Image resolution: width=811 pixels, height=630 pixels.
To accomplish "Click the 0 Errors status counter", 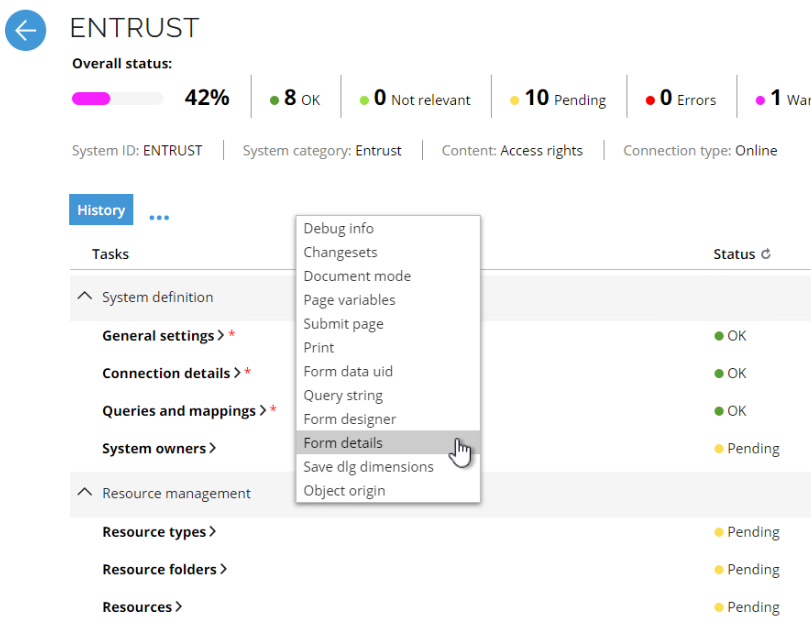I will [x=681, y=98].
